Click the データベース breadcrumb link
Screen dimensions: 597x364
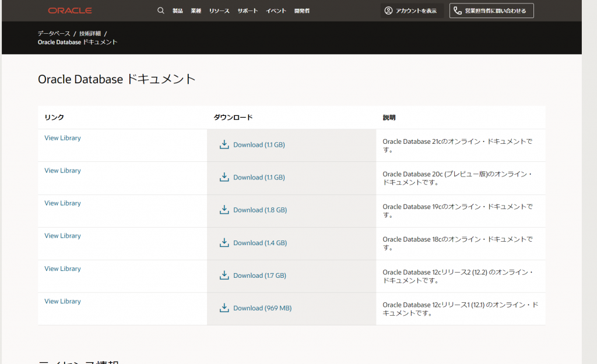coord(54,33)
